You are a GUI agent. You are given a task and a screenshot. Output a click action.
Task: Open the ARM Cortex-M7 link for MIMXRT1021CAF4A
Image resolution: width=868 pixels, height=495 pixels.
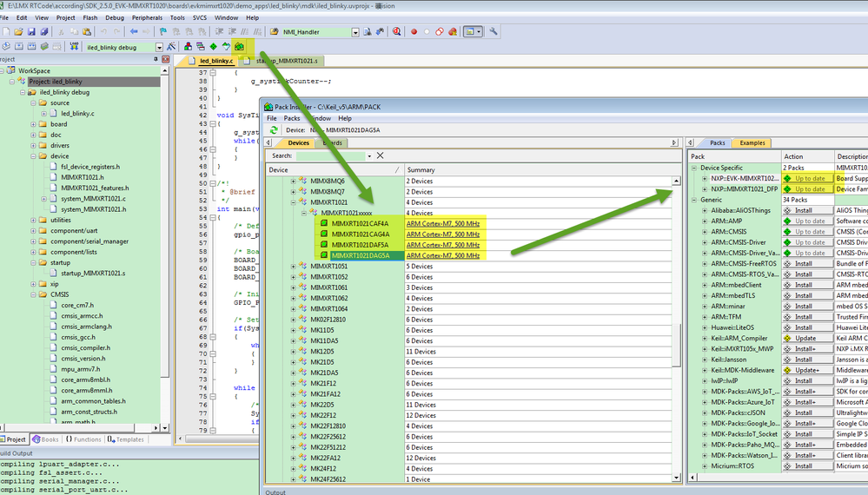[444, 223]
